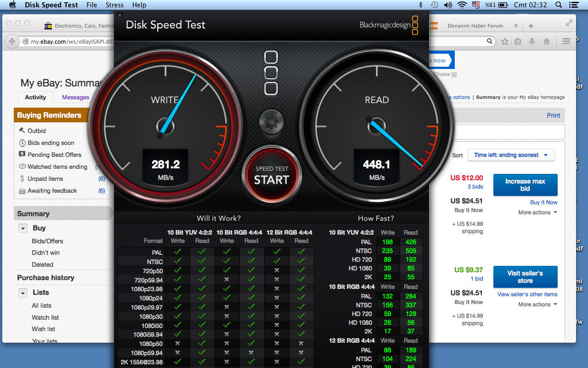Viewport: 588px width, 368px height.
Task: Click the Print link
Action: (x=554, y=115)
